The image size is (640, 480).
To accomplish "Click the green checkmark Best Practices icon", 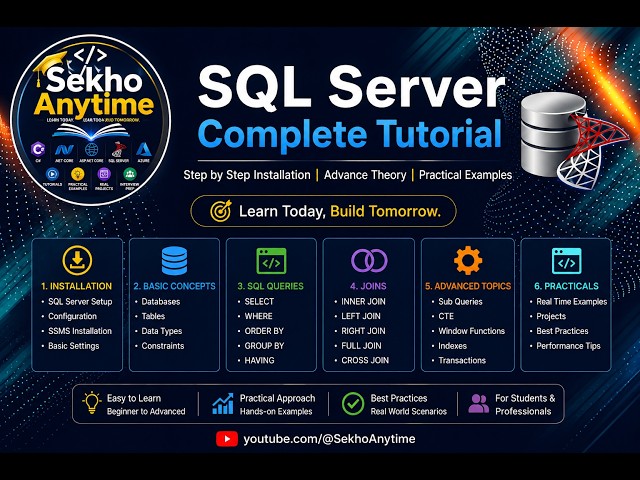I will 353,404.
